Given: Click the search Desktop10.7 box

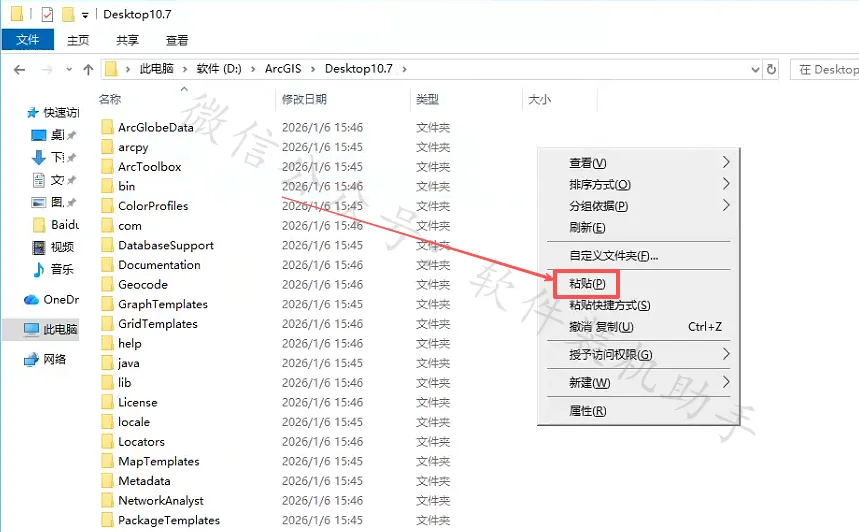Looking at the screenshot, I should tap(824, 70).
